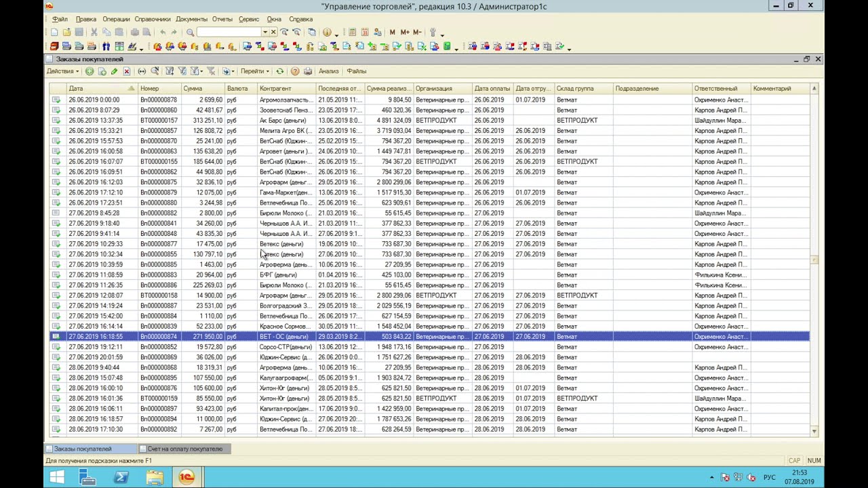Image resolution: width=868 pixels, height=488 pixels.
Task: Click the M+ memory add button
Action: pos(404,32)
